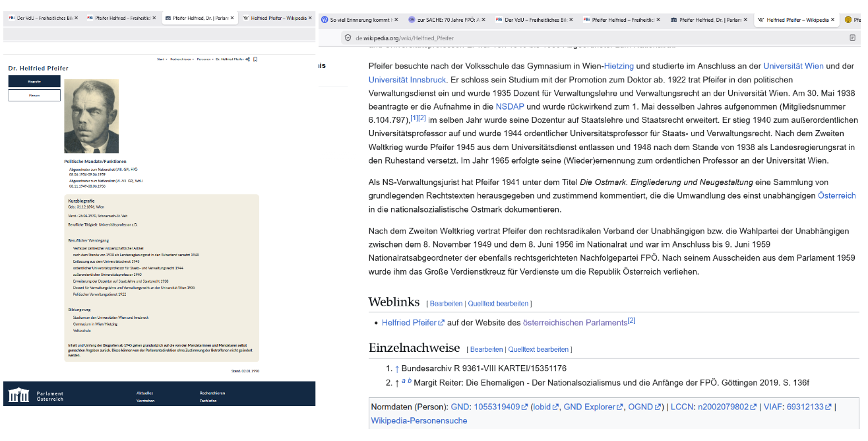Screen dimensions: 868x441
Task: Click the share icon beside the breadcrumb
Action: point(248,59)
